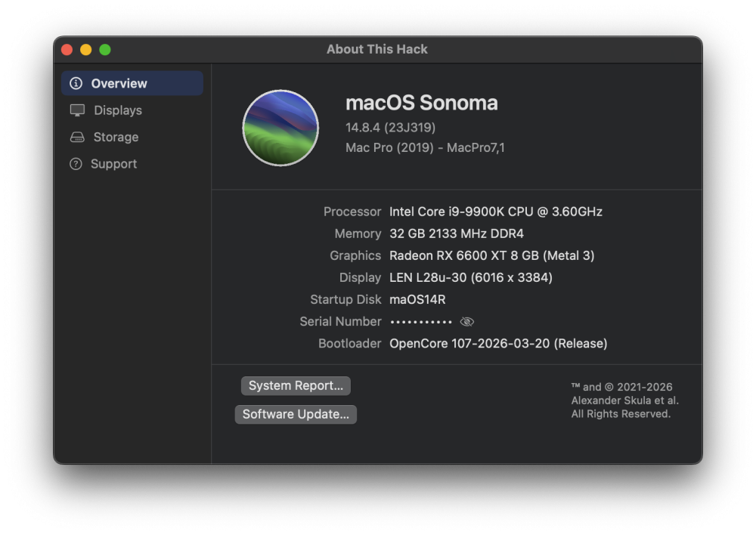Click the Software Update button

tap(296, 415)
